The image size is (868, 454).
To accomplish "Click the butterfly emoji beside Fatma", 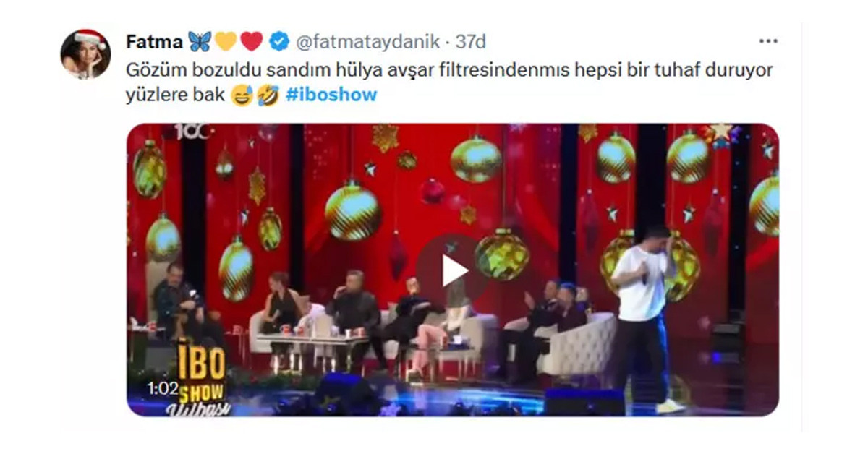I will (x=200, y=42).
